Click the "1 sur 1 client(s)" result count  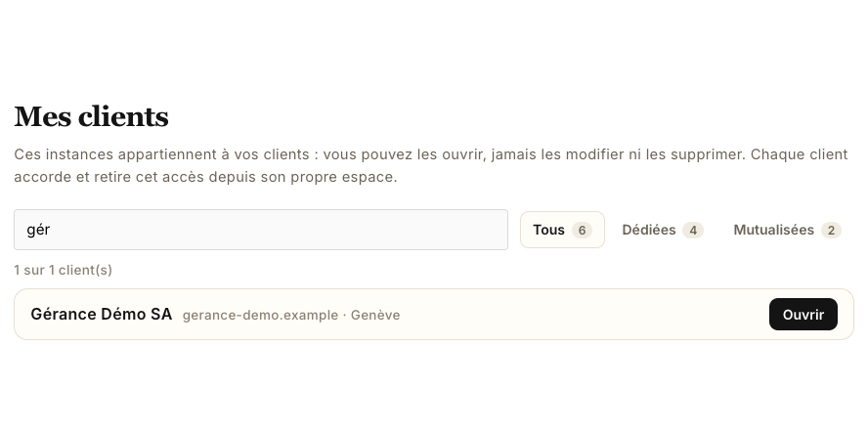[x=64, y=271]
